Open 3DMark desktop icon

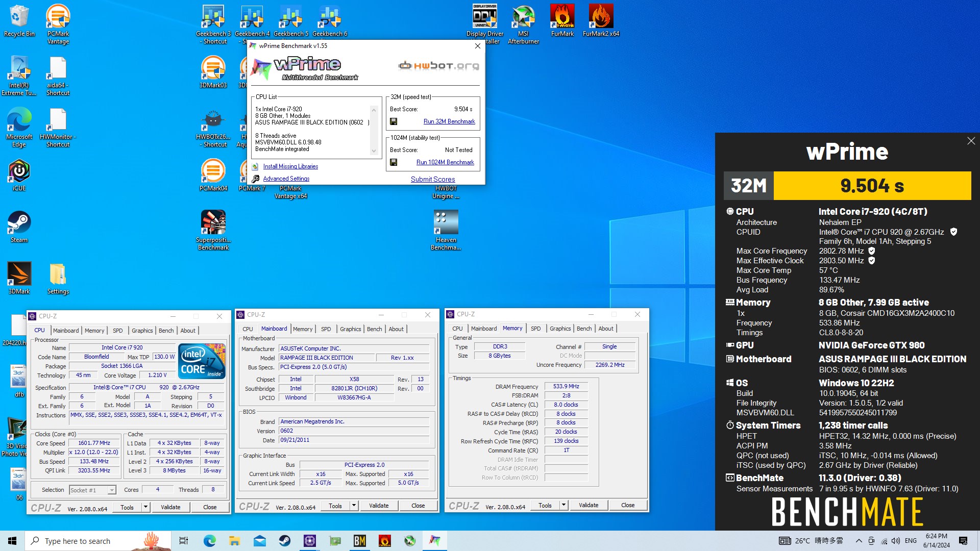[19, 278]
